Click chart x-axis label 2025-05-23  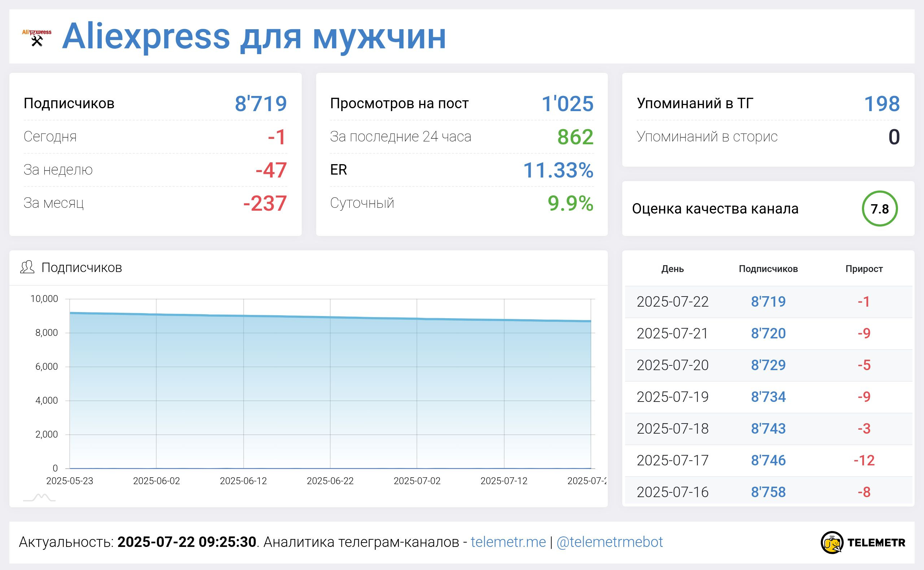tap(70, 481)
